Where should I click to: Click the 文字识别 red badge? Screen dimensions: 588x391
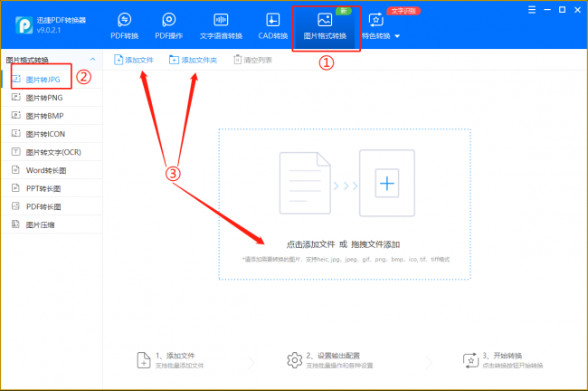403,11
